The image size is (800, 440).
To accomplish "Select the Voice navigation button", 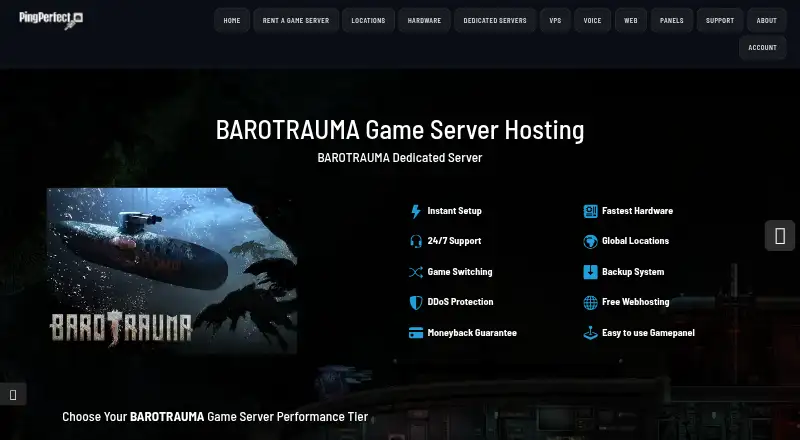I will (592, 20).
